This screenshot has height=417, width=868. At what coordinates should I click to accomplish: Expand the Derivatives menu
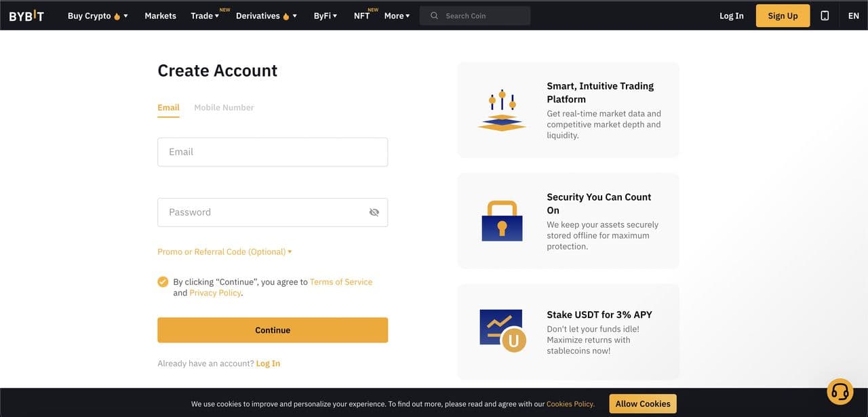266,16
